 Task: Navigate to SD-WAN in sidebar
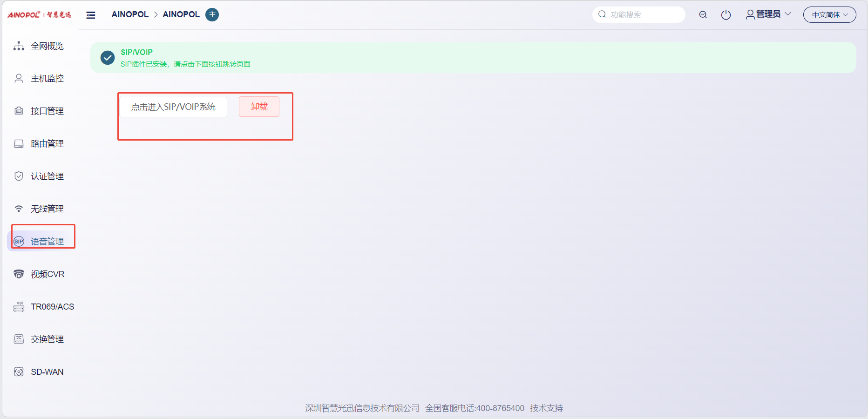point(47,372)
